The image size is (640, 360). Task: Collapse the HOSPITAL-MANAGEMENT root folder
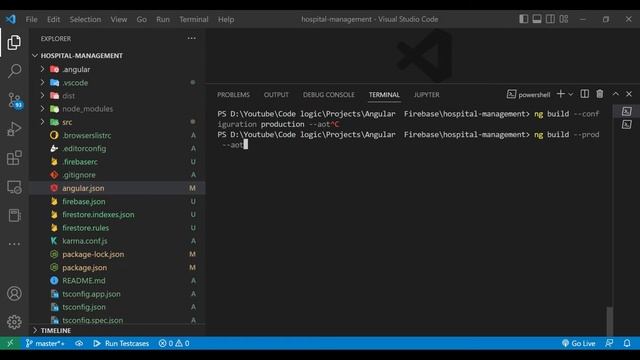36,56
